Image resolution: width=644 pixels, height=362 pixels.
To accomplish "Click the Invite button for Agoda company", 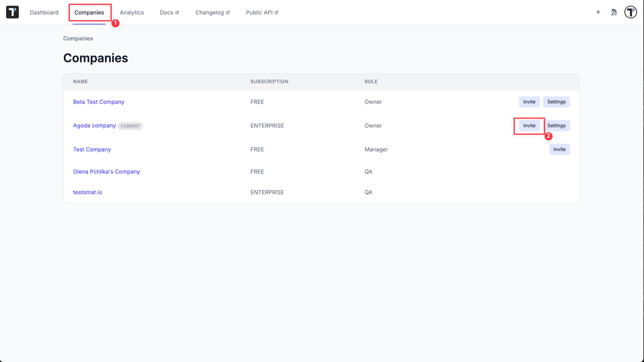I will click(529, 125).
